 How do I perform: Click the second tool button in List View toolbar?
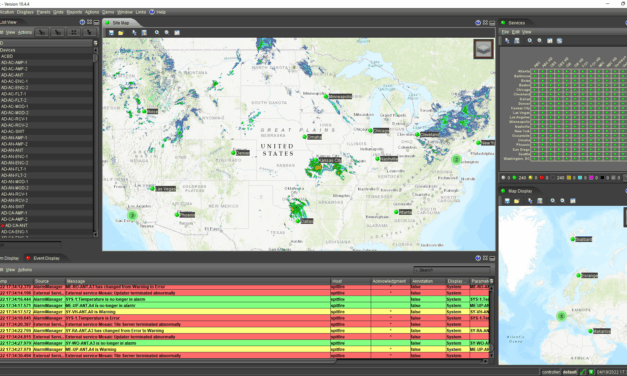(58, 32)
